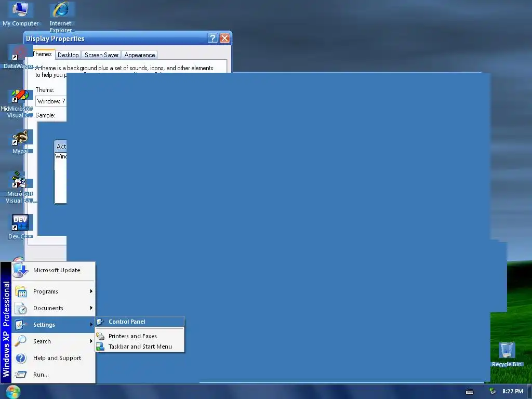Image resolution: width=532 pixels, height=399 pixels.
Task: Switch to the Themes tab
Action: (x=43, y=54)
